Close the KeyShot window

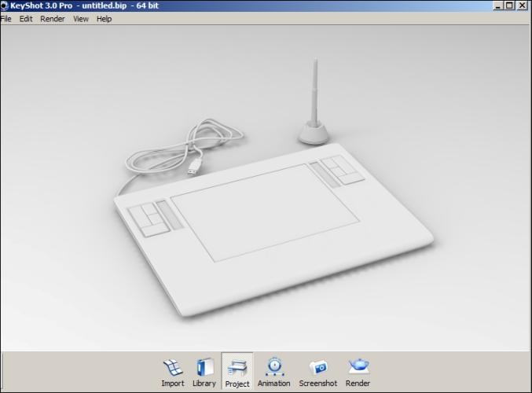[x=522, y=6]
